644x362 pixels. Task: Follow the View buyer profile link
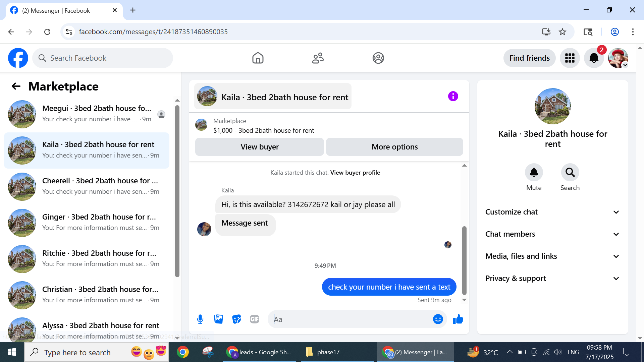coord(355,173)
